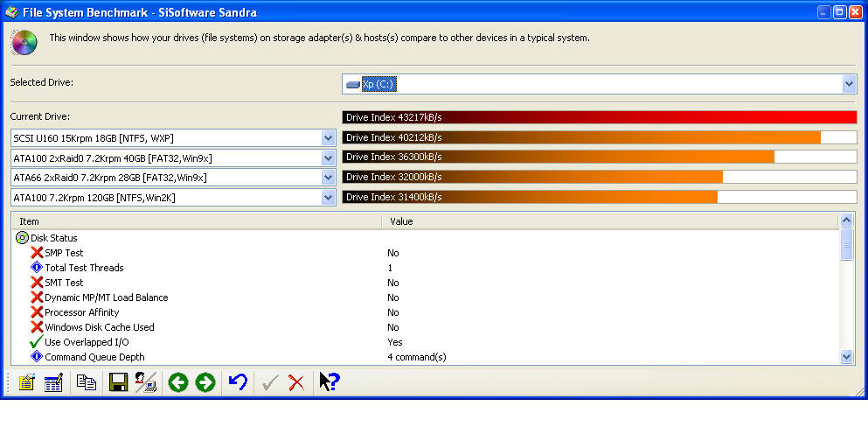Viewport: 868px width, 448px height.
Task: Click the value 4 command(s)
Action: [417, 357]
